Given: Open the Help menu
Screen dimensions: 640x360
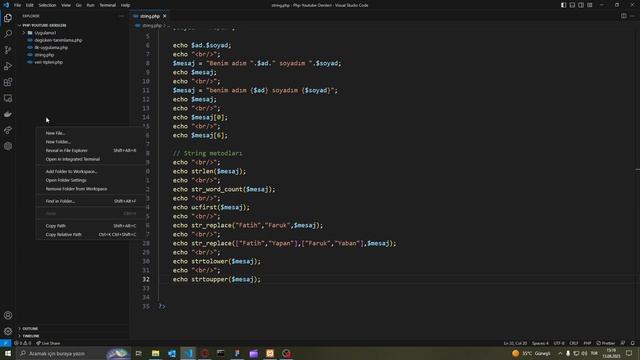Looking at the screenshot, I should (125, 5).
